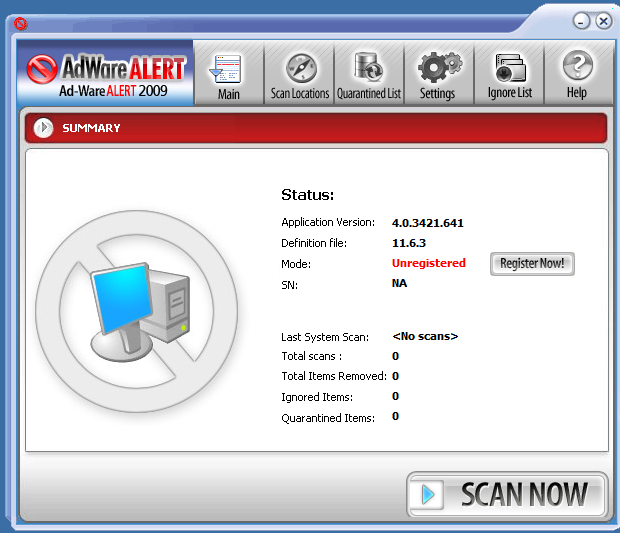Click the AdWare ALERT logo
This screenshot has width=620, height=533.
pos(106,68)
